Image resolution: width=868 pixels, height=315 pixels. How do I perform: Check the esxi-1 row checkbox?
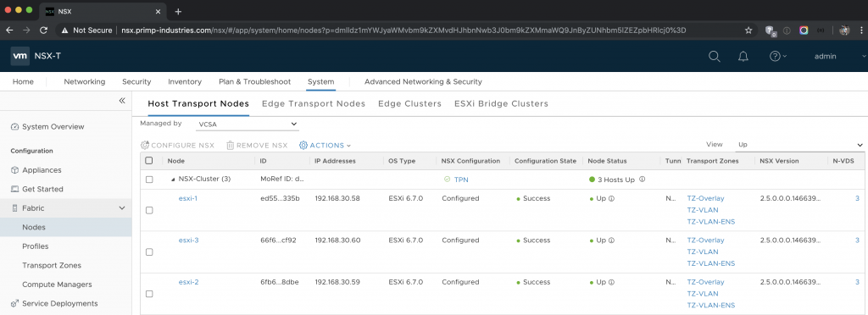coord(149,210)
